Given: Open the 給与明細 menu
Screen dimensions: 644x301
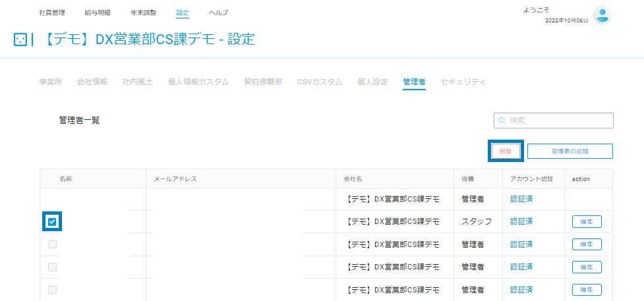Looking at the screenshot, I should click(x=98, y=13).
